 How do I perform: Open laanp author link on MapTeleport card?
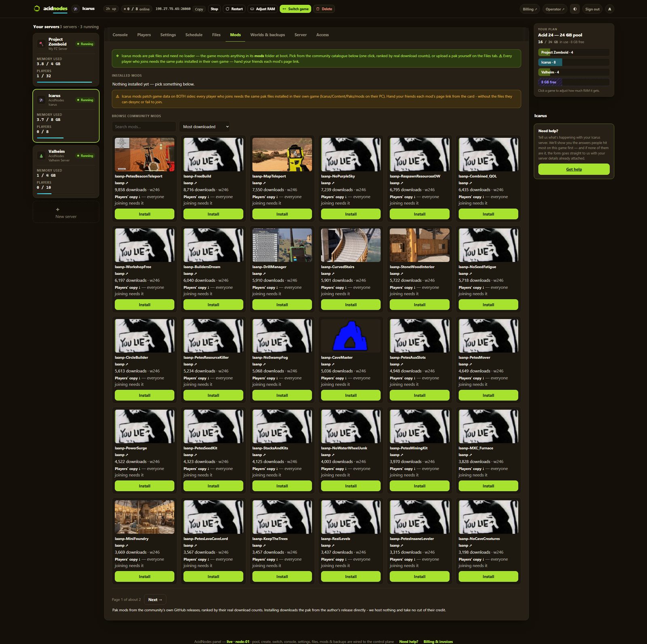(x=259, y=183)
